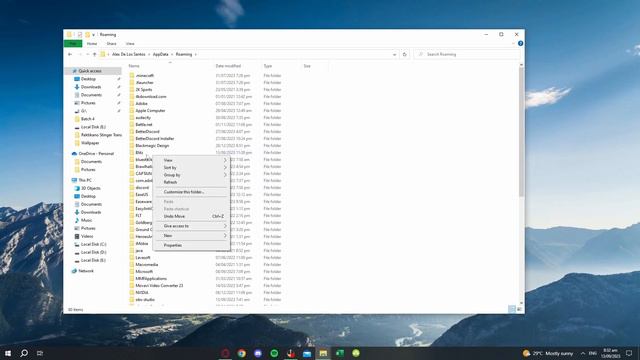Viewport: 640px width, 360px height.
Task: Click AppData in the breadcrumb path
Action: (x=160, y=54)
